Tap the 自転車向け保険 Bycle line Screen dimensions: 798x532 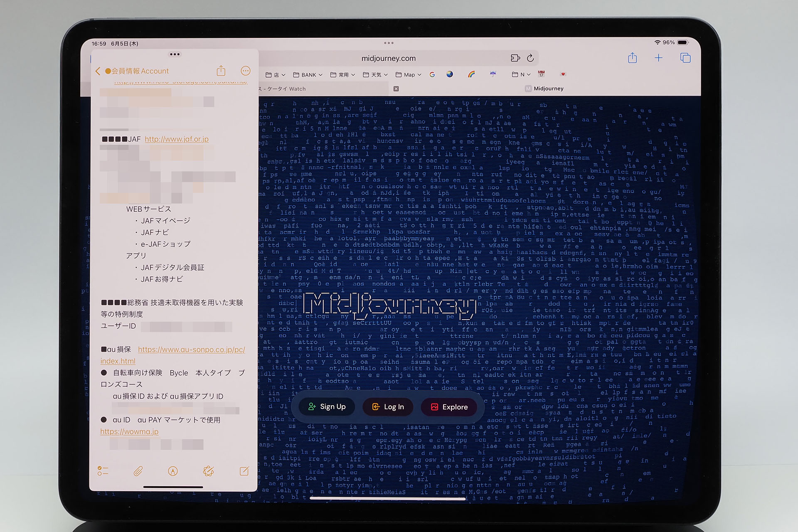(173, 379)
